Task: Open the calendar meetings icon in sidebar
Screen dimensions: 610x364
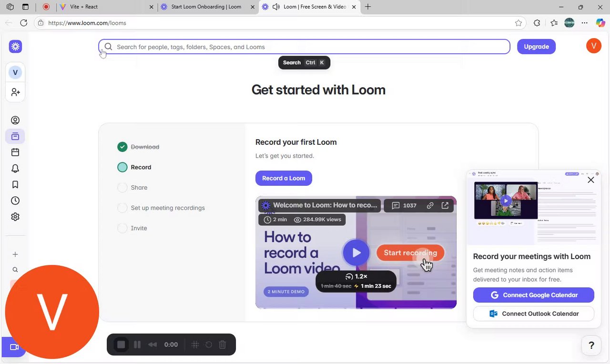Action: (15, 152)
